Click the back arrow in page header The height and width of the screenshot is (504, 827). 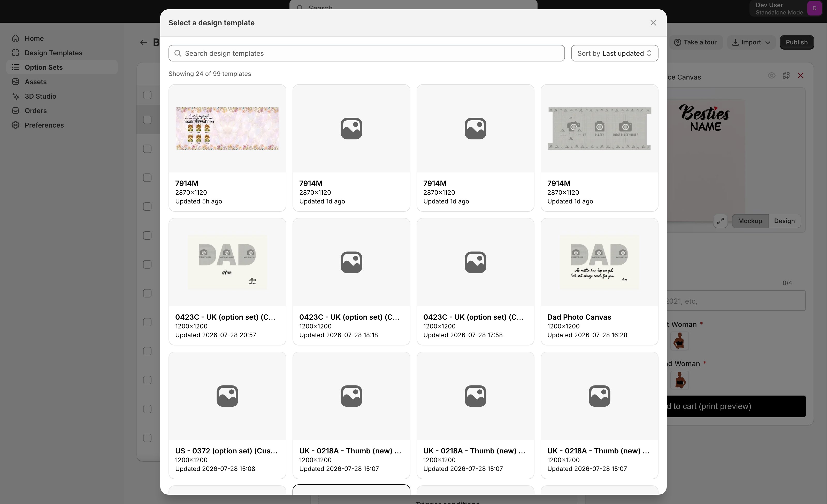[x=144, y=42]
